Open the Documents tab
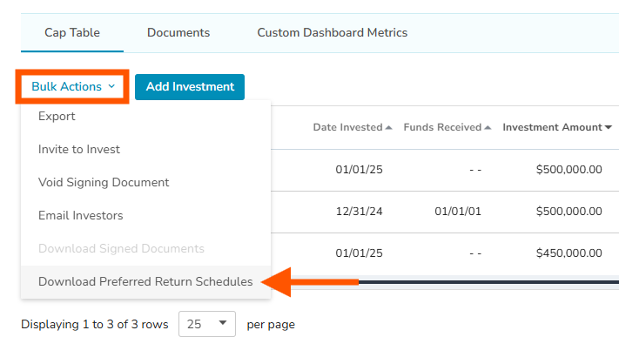This screenshot has width=619, height=364. pyautogui.click(x=178, y=33)
